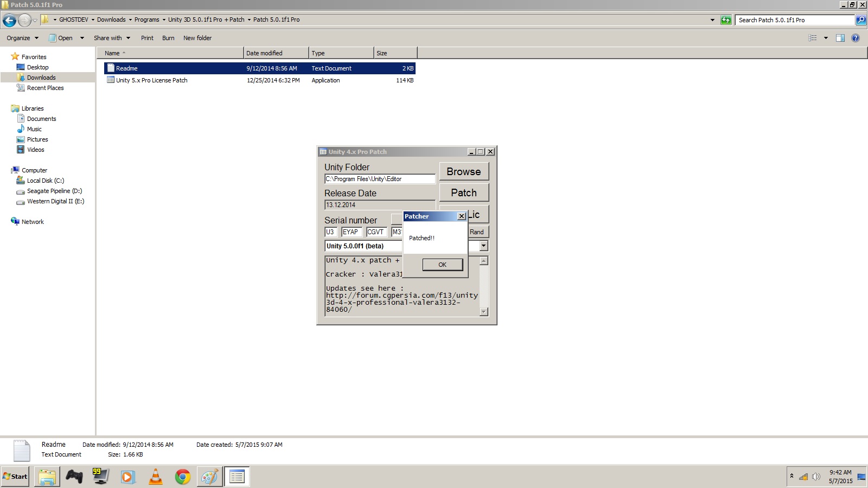
Task: Click the Browse button in patch window
Action: click(x=464, y=171)
